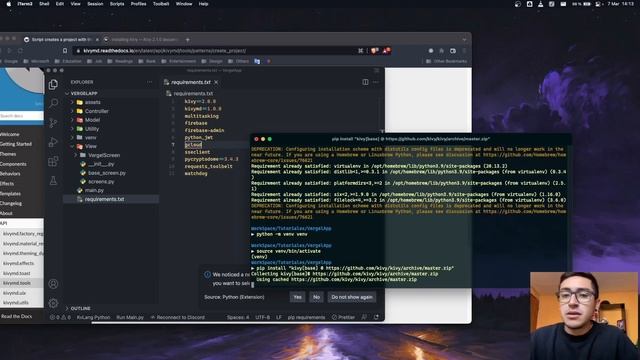Open a new browser tab with the plus
This screenshot has height=360, width=640.
point(187,40)
